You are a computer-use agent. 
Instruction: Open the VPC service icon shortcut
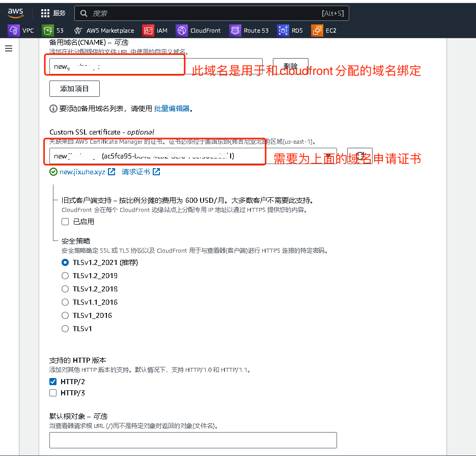(x=14, y=31)
